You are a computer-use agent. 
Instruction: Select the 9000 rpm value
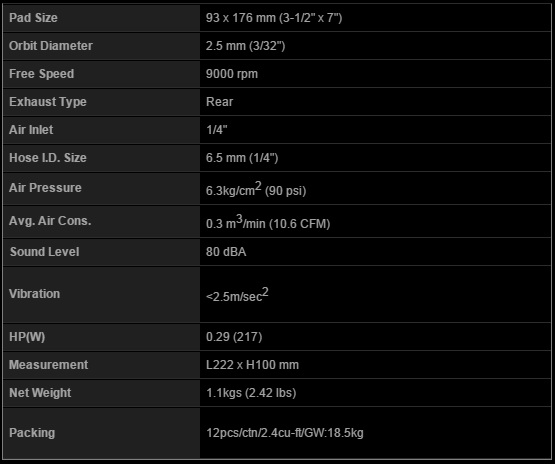tap(232, 74)
